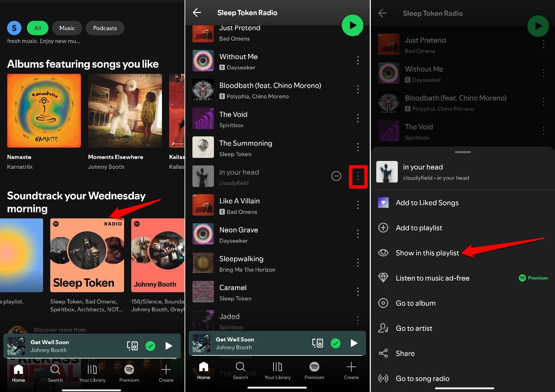Open more options for Without Me
The image size is (555, 392).
(358, 60)
